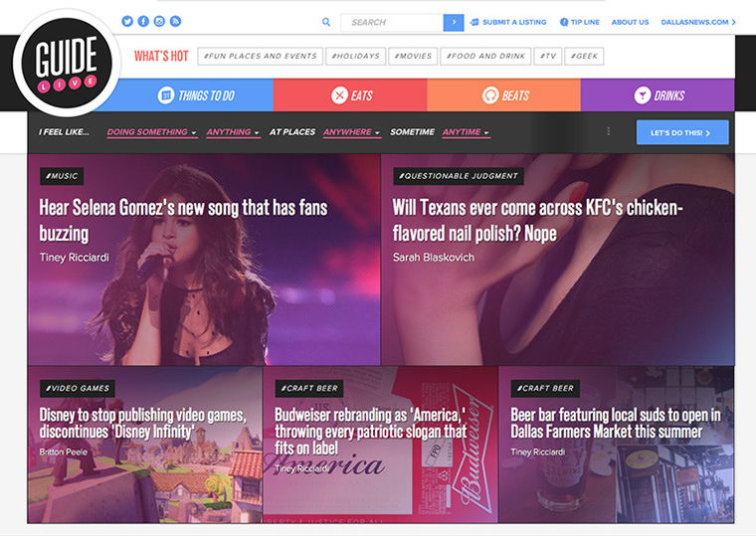
Task: Open the vertical dots options icon
Action: click(x=609, y=131)
